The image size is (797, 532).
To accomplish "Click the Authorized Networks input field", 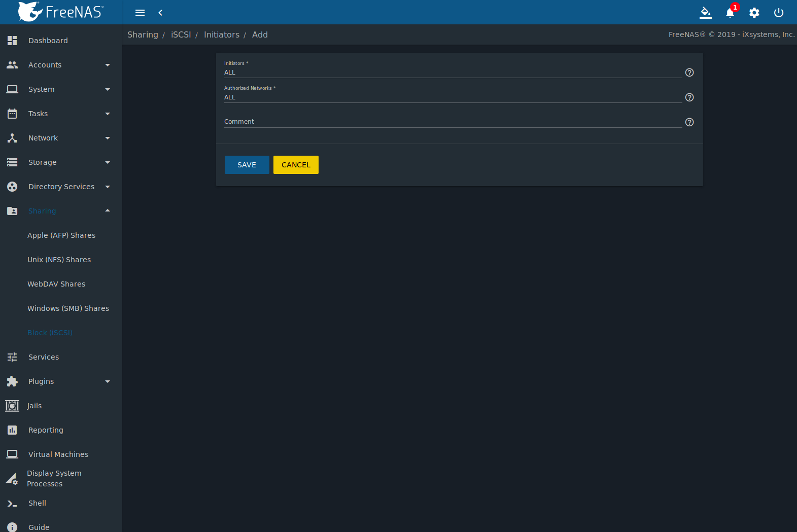I will coord(453,97).
